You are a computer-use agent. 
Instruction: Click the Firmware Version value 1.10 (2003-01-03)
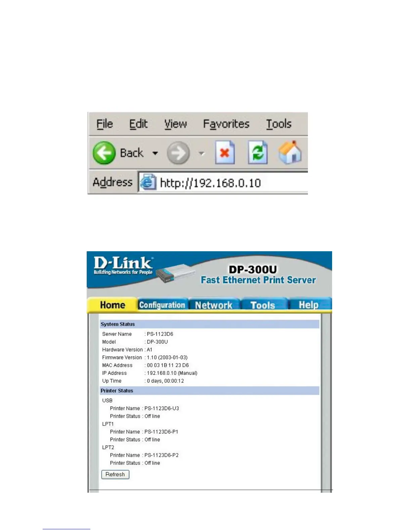click(167, 357)
